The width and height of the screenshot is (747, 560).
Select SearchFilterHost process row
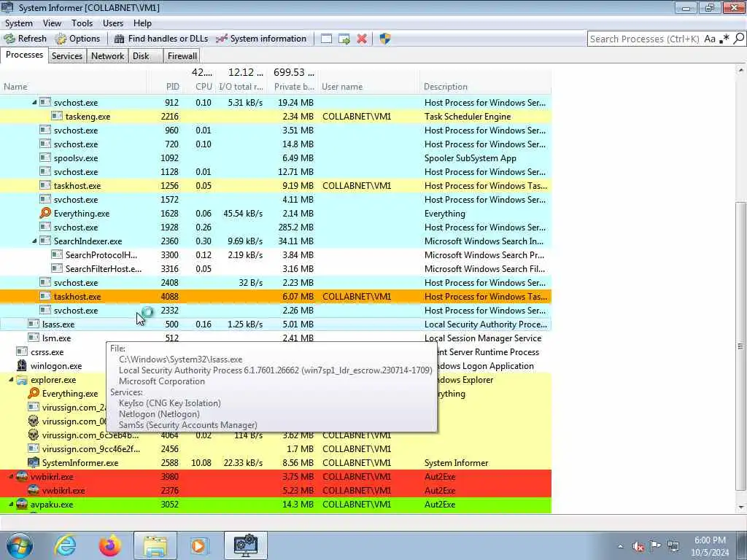[275, 269]
